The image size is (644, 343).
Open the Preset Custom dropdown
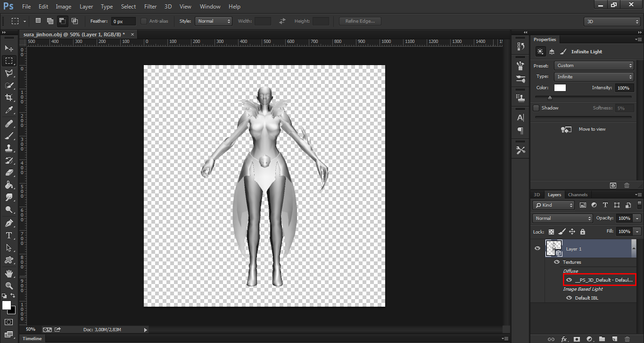pyautogui.click(x=594, y=66)
